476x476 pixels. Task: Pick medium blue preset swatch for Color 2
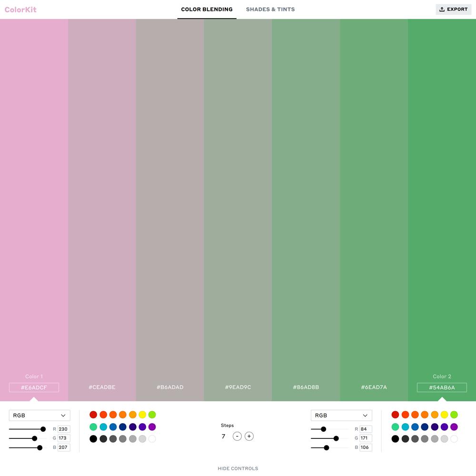(x=415, y=427)
